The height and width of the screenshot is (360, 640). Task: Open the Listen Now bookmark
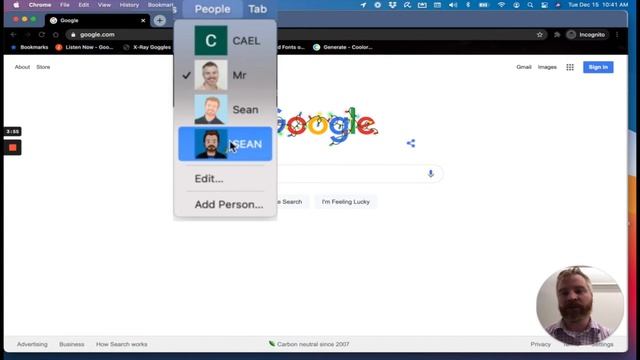(x=84, y=47)
